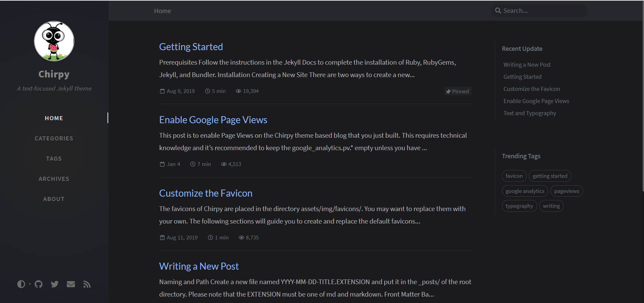Viewport: 644px width, 303px height.
Task: Click the Chirpy ant avatar image
Action: pyautogui.click(x=54, y=41)
